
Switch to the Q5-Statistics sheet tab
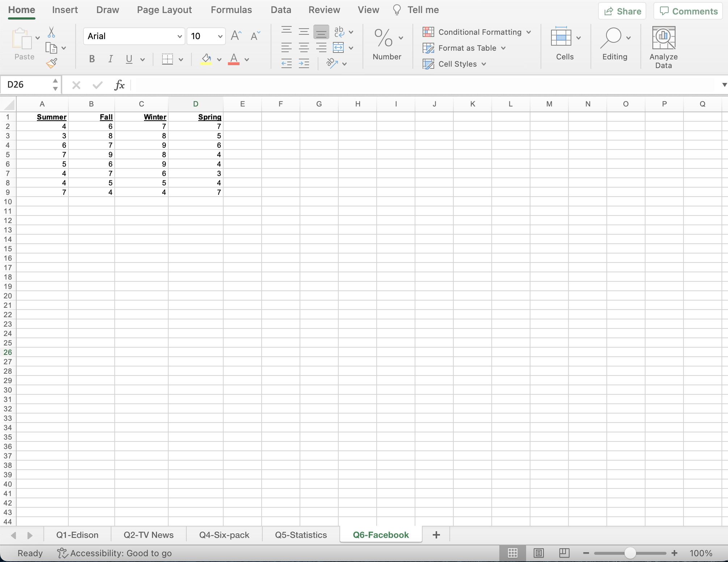301,535
